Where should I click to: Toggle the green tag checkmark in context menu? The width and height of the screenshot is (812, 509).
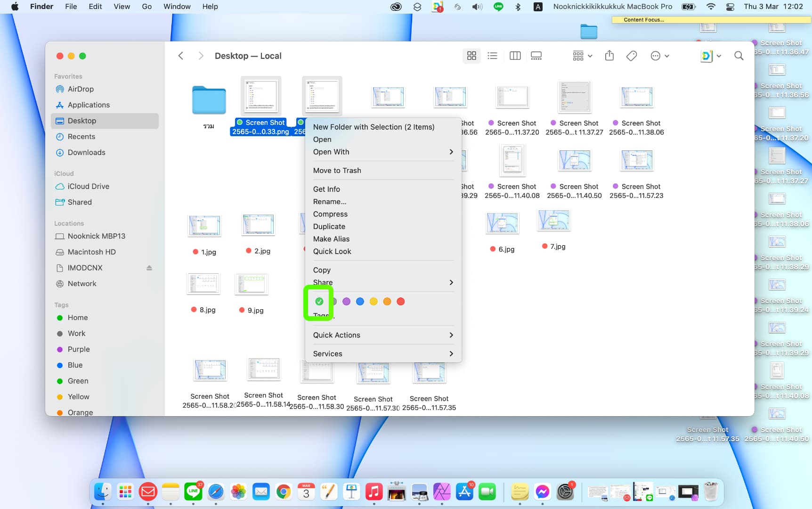319,302
